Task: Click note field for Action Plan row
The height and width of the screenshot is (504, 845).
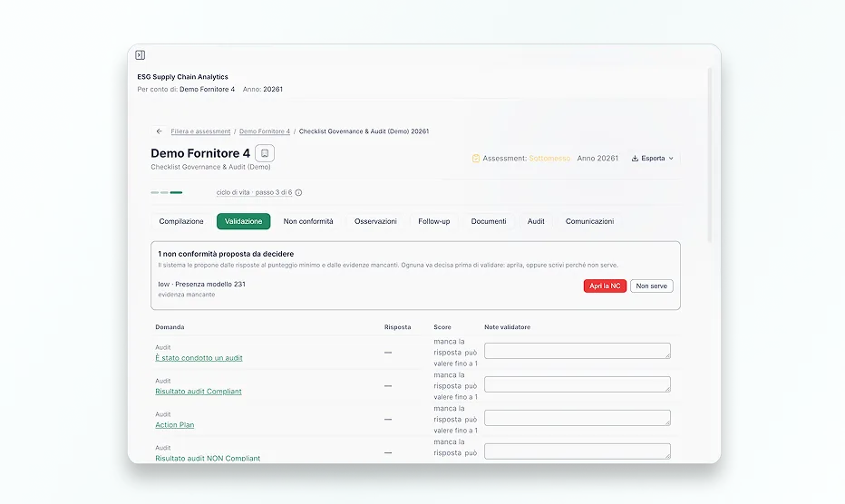Action: [578, 418]
